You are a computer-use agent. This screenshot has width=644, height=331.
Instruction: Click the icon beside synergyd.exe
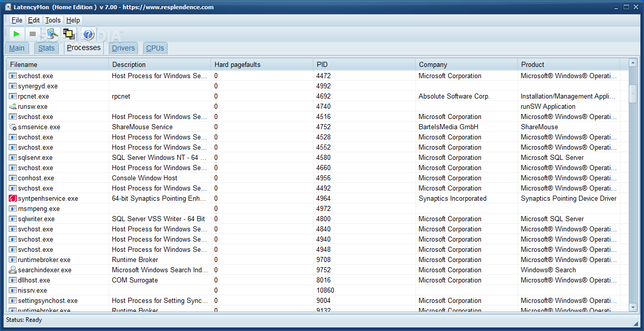(x=13, y=86)
